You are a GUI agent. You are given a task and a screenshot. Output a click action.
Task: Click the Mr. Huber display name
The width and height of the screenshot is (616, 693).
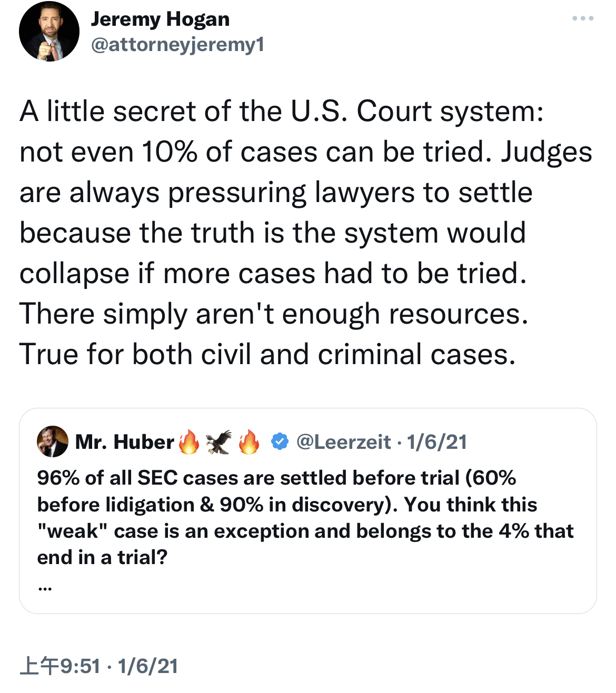click(125, 442)
